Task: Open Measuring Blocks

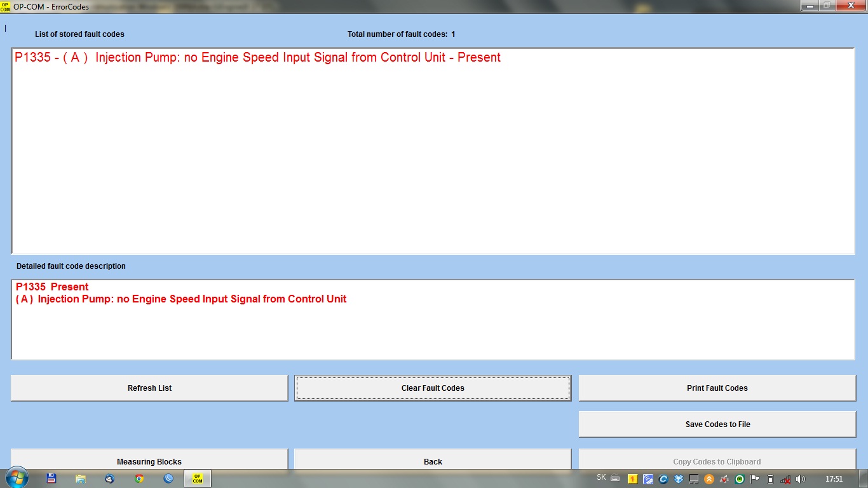Action: 149,460
